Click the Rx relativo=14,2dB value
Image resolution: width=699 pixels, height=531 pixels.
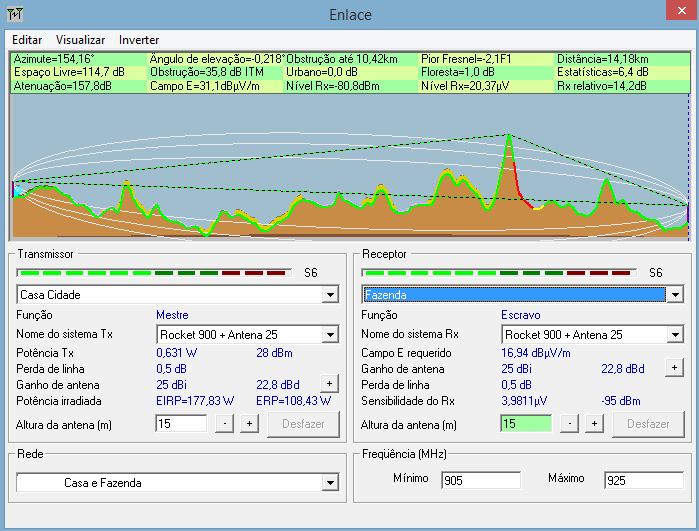coord(601,86)
